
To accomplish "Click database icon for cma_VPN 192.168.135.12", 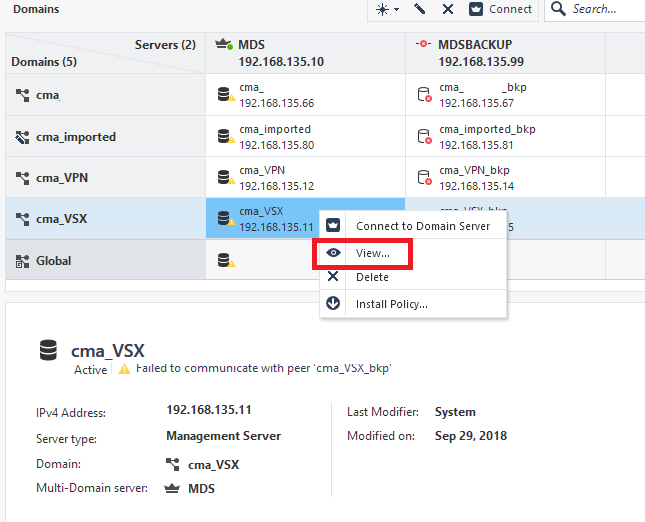I will click(x=226, y=177).
